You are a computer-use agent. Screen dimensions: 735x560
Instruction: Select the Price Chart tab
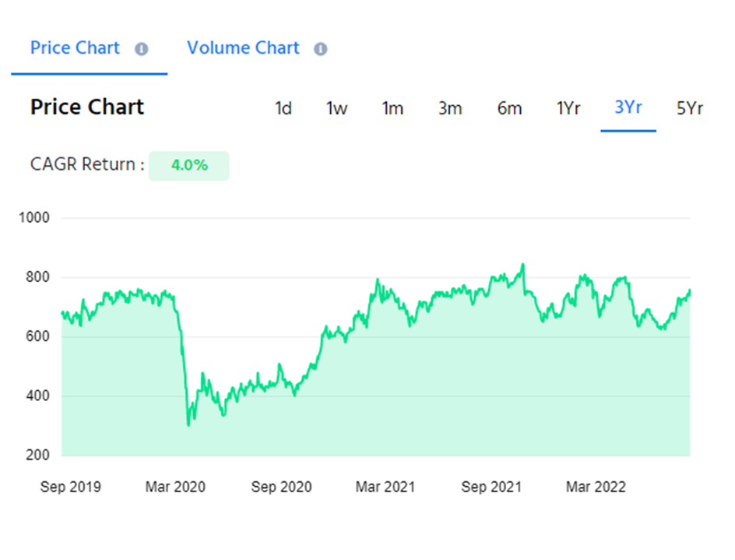coord(75,48)
